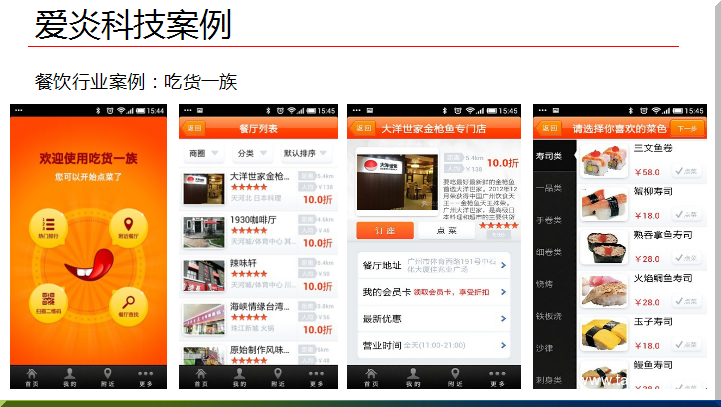
Task: Open the 商圈 filter dropdown
Action: (x=203, y=153)
